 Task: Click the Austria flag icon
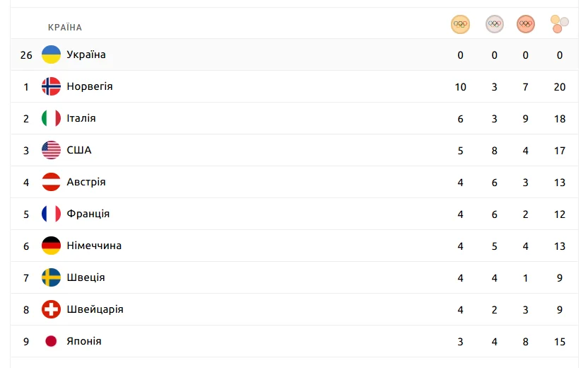51,182
